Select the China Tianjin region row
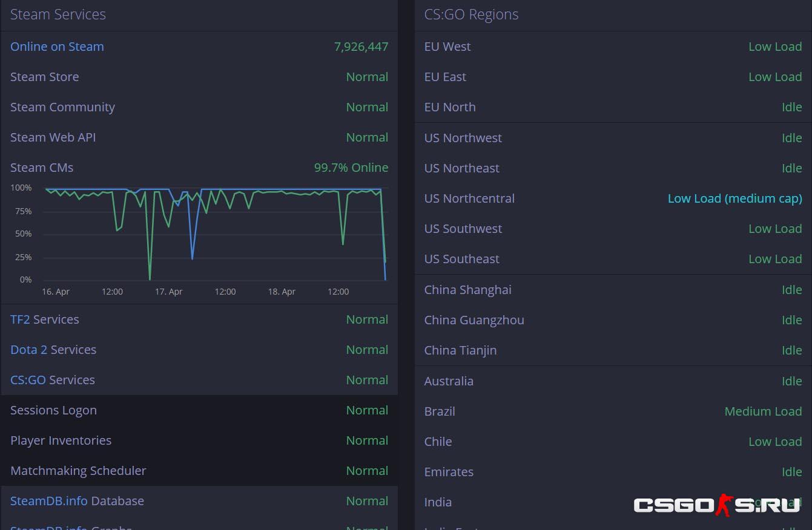This screenshot has width=812, height=530. 613,350
